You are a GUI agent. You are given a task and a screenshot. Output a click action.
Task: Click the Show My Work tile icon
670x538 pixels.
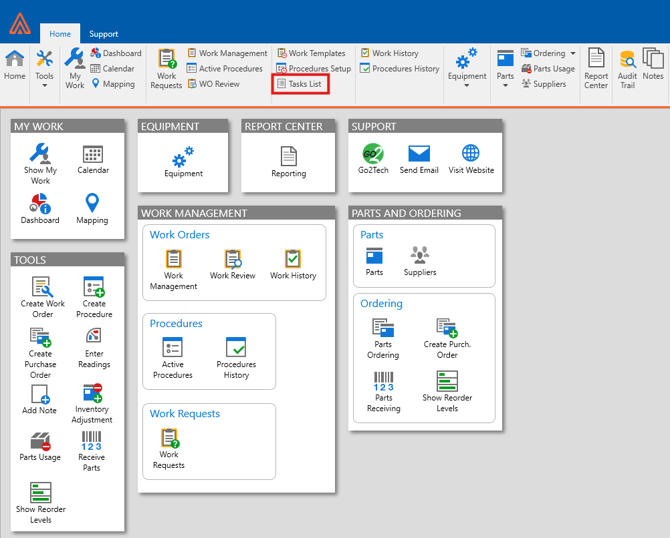40,155
